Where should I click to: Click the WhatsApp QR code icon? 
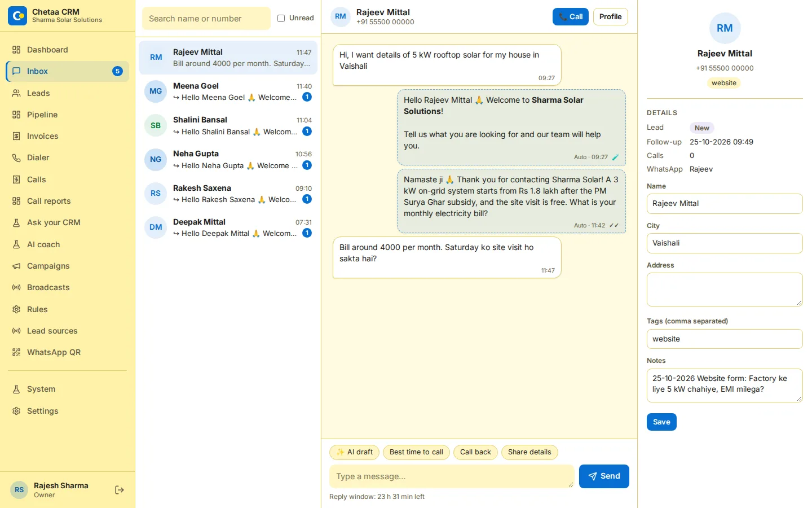[x=16, y=352]
